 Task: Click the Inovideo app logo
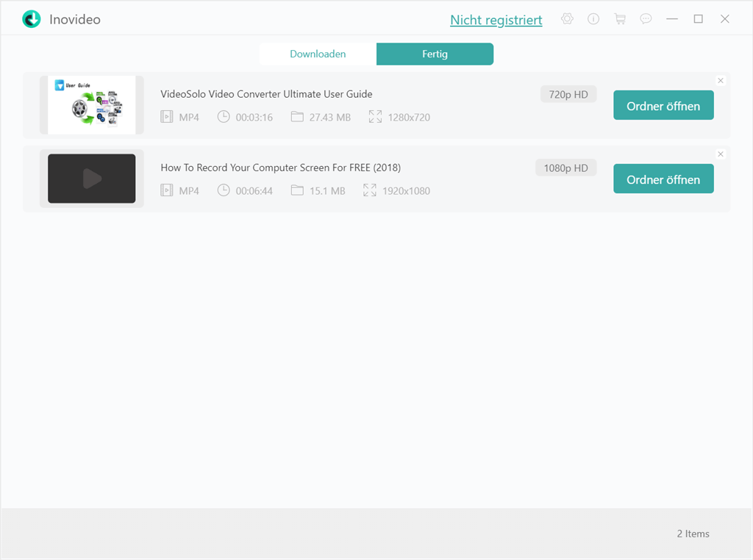pos(32,19)
